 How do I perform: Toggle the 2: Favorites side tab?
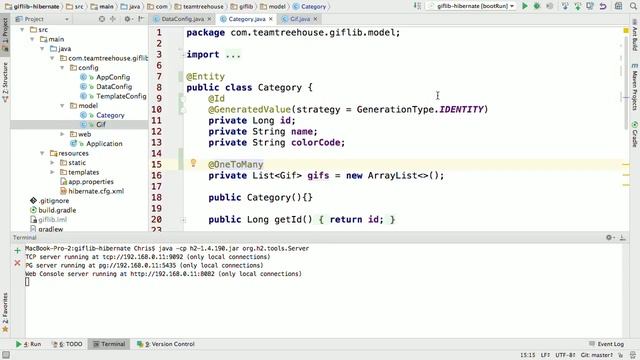pos(5,312)
